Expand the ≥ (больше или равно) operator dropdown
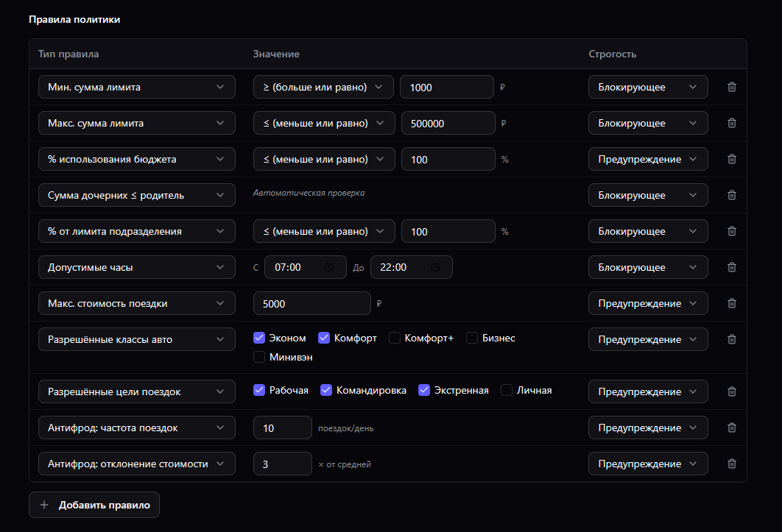 [x=323, y=87]
